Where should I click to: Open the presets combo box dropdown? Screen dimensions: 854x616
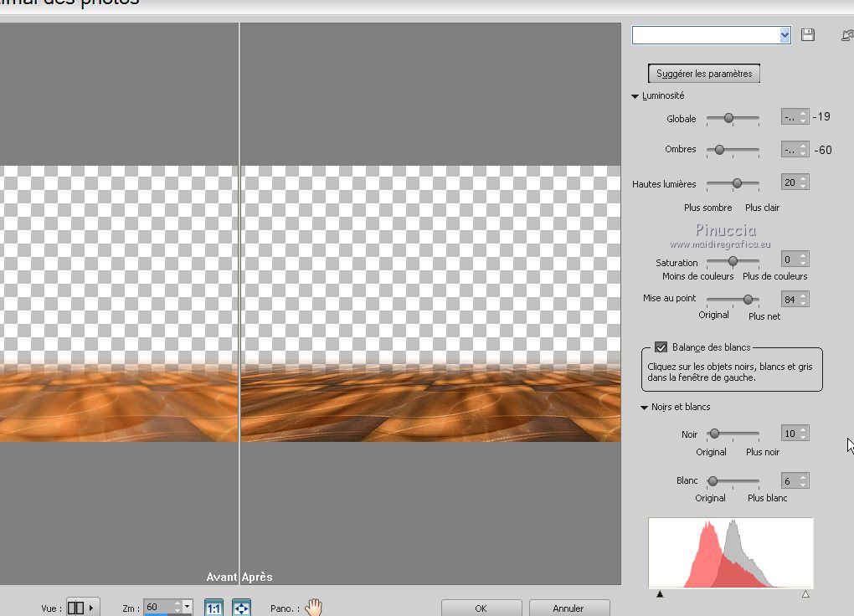(785, 35)
